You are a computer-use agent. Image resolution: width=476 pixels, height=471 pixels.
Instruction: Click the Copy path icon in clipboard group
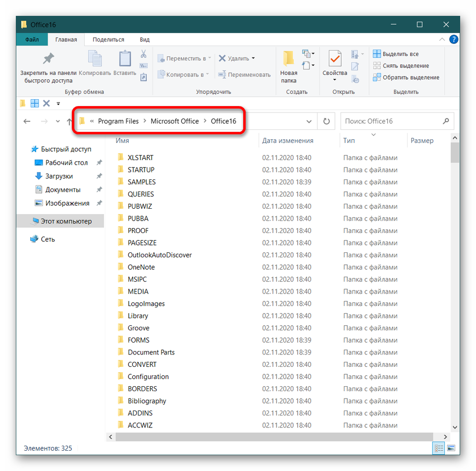[144, 65]
